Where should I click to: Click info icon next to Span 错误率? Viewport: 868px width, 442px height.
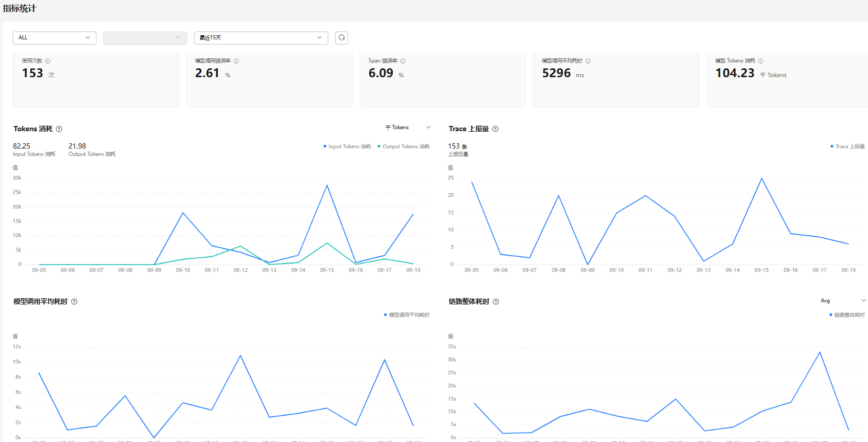(x=403, y=61)
